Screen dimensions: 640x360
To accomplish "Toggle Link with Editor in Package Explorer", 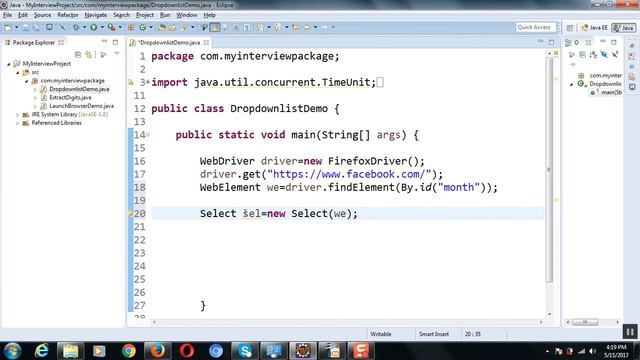I will tap(89, 54).
